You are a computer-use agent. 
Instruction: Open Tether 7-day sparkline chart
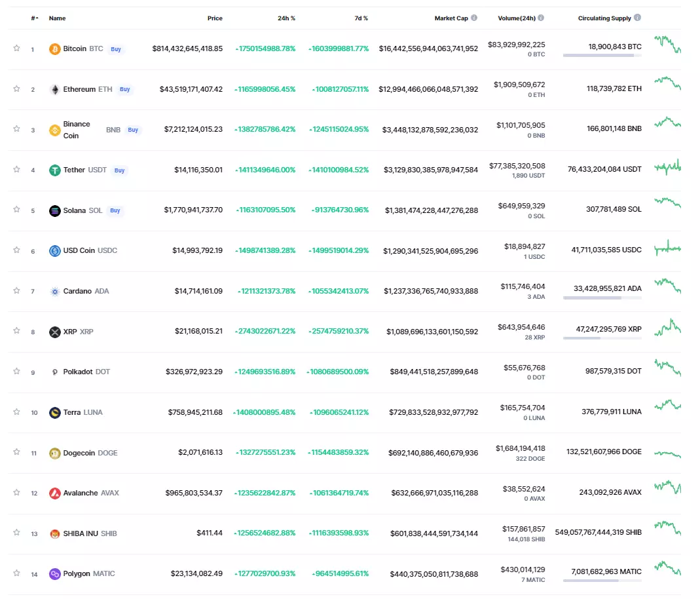click(668, 167)
